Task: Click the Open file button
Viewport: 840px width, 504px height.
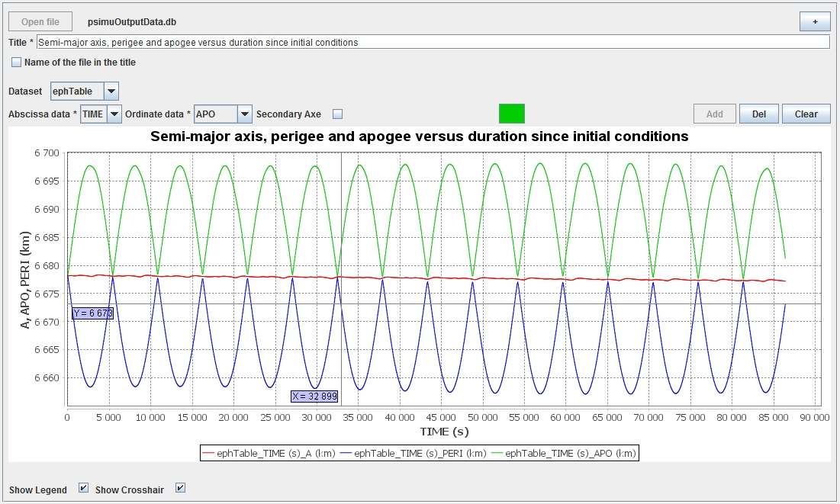Action: click(x=40, y=22)
